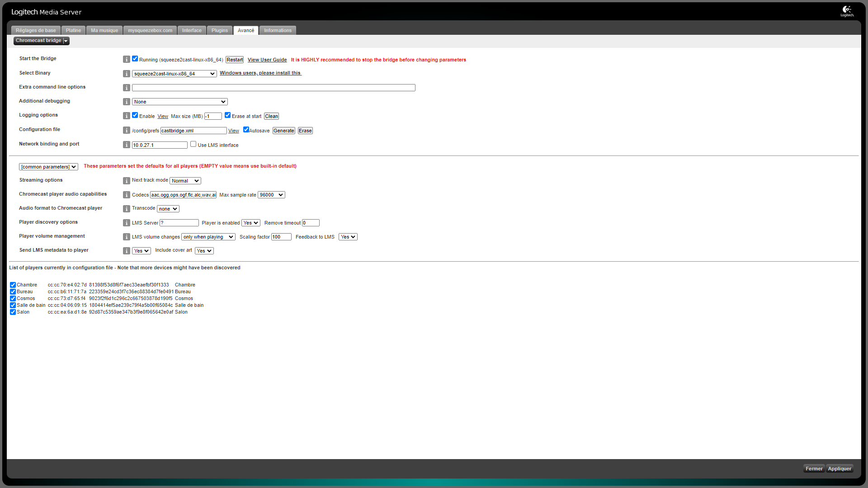
Task: Switch to the Interface tab
Action: (192, 30)
